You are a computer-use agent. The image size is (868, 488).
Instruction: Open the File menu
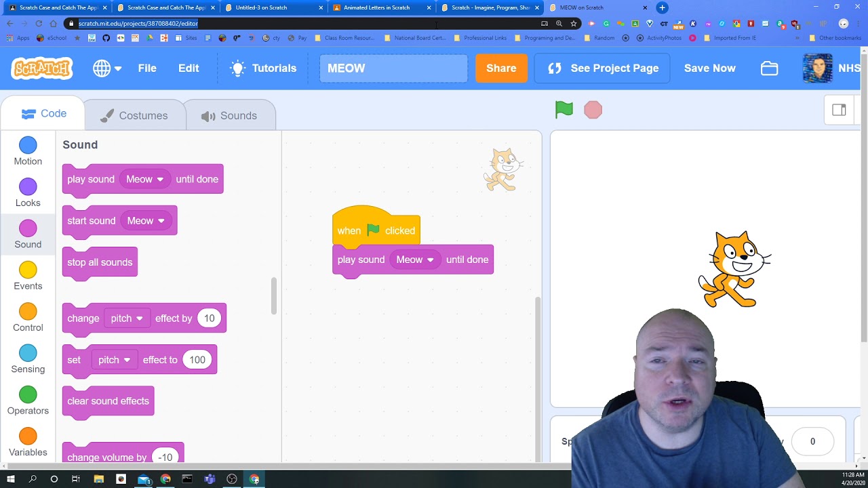(x=147, y=68)
